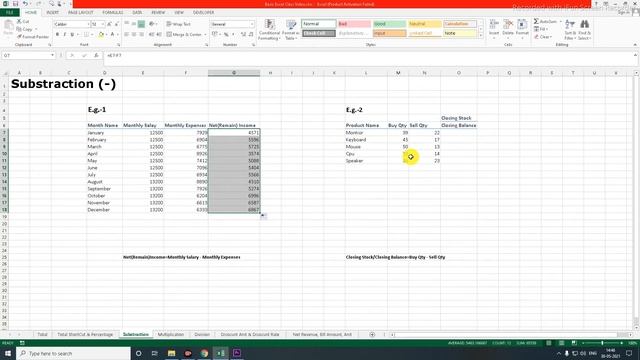Click the Orientation text rotation icon

pos(151,24)
